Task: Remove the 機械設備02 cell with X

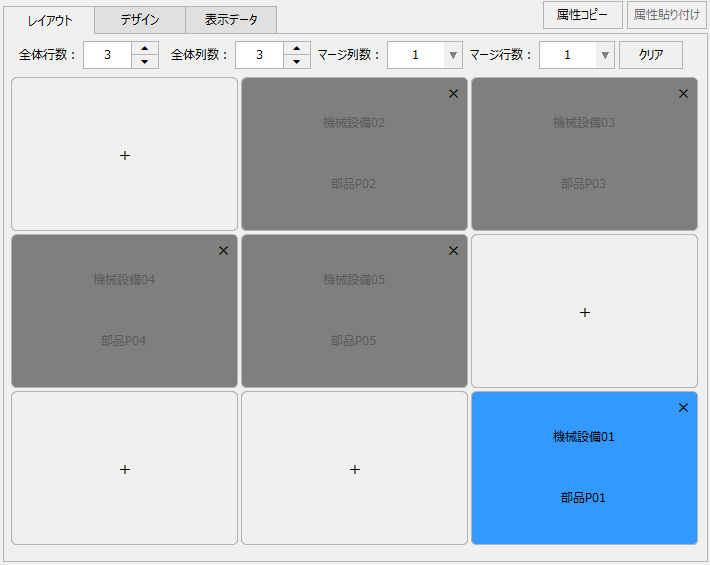Action: pos(453,94)
